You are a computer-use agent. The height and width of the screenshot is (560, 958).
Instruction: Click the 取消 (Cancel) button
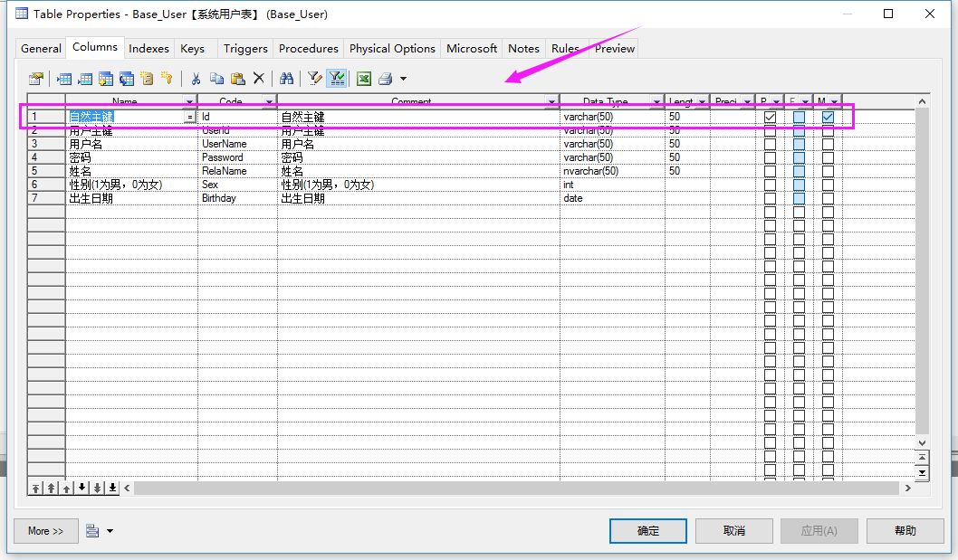pos(733,531)
